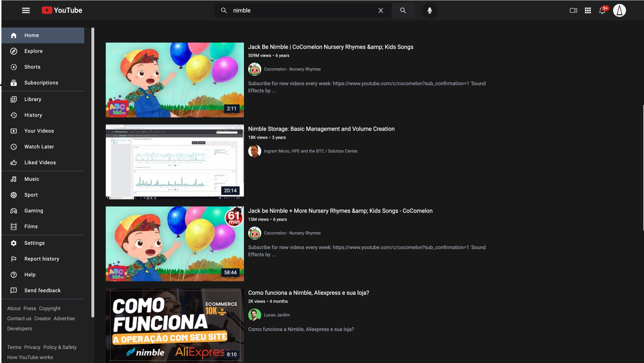Open the 'Jack Be Nimble | CoComelon' video title
Viewport: 644px width, 363px height.
(330, 47)
